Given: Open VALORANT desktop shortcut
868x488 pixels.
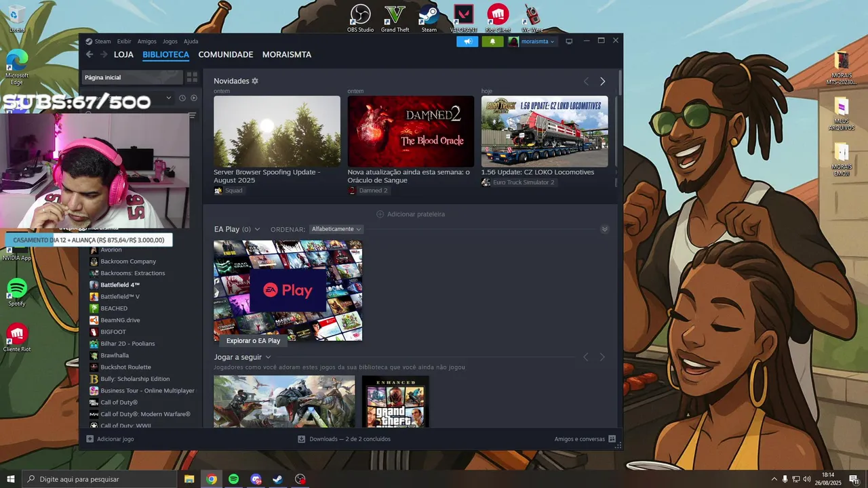Looking at the screenshot, I should click(464, 18).
